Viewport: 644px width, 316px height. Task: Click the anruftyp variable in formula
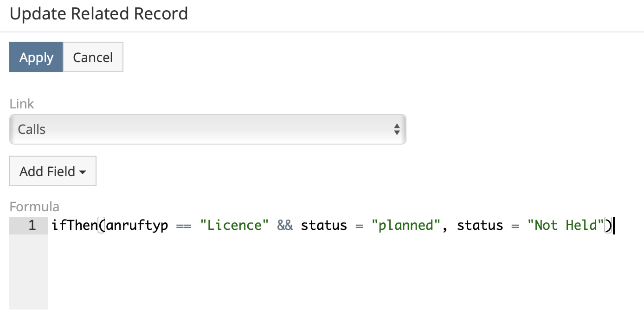click(x=137, y=225)
